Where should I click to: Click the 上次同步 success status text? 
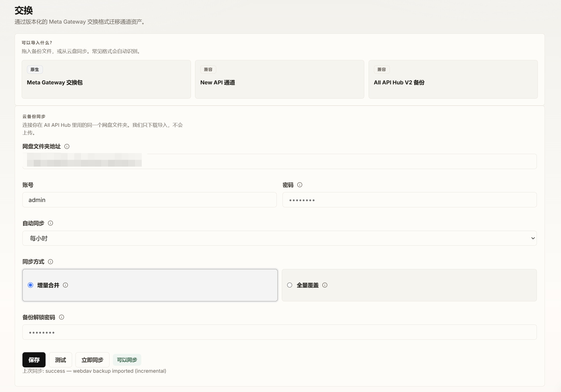(x=94, y=371)
